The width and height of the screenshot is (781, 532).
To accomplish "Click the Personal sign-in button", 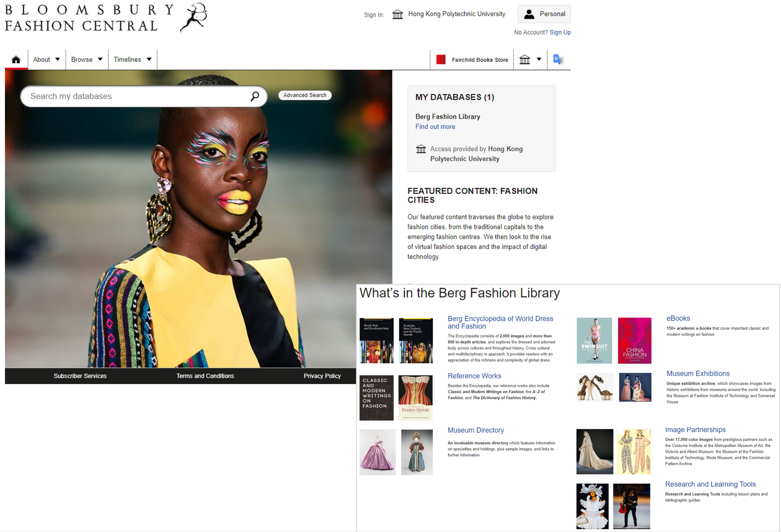I will (x=544, y=14).
